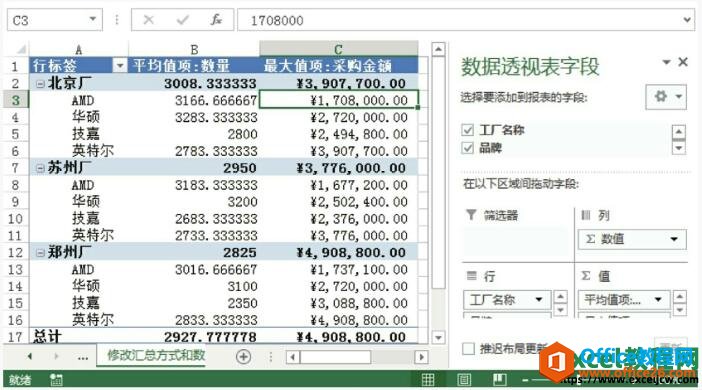Open the 数据透视表字段 pane options arrow

click(x=666, y=62)
